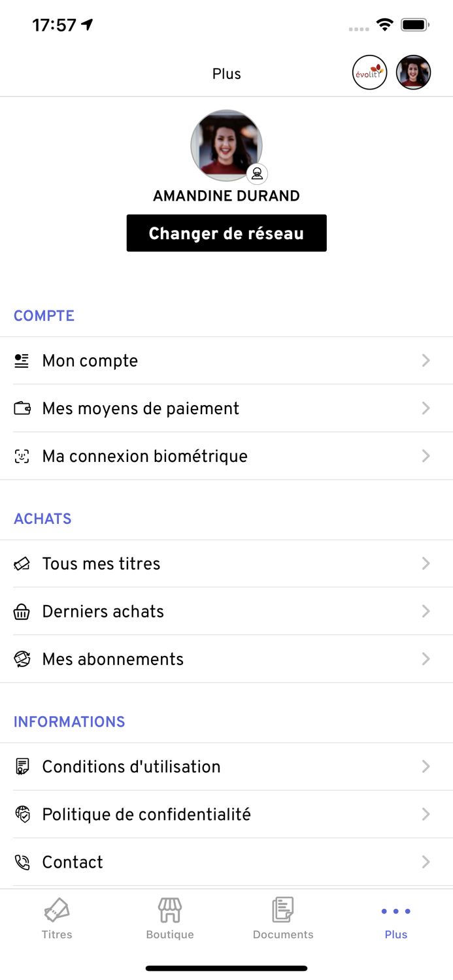Click the document icon for Conditions d'utilisation
Screen dimensions: 453x980
(x=22, y=766)
